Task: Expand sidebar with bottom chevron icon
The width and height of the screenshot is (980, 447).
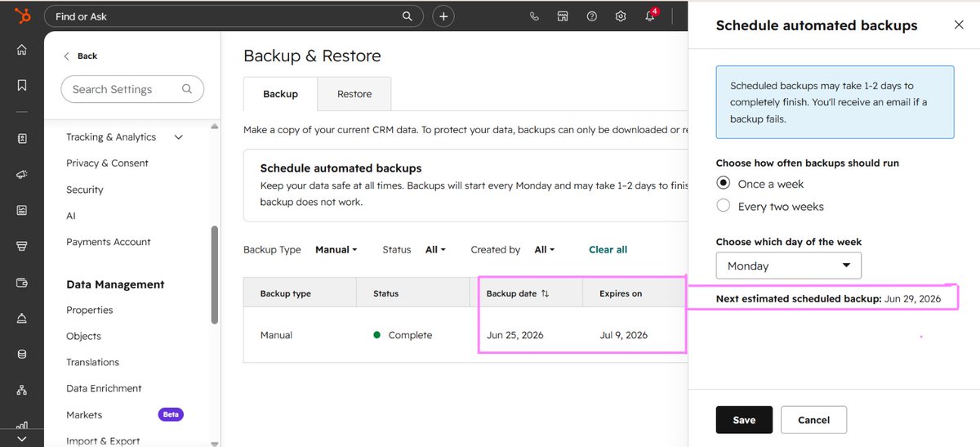Action: coord(22,439)
